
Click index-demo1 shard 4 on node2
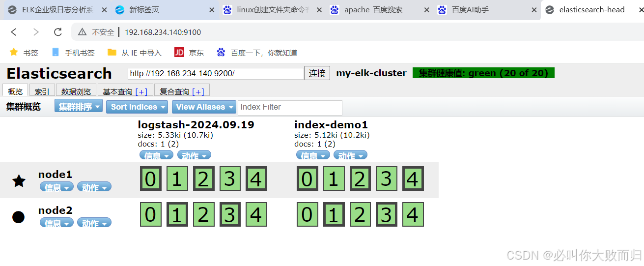[413, 214]
